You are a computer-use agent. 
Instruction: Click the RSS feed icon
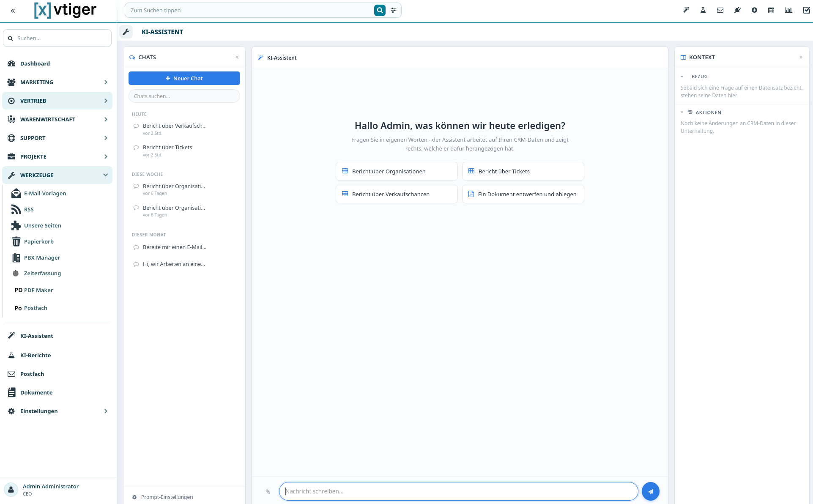coord(16,209)
